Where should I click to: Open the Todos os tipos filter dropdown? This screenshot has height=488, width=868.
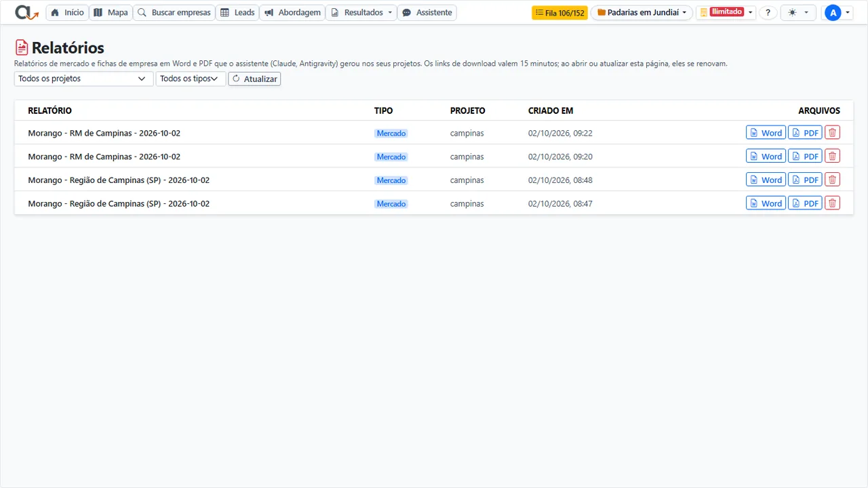pyautogui.click(x=191, y=79)
